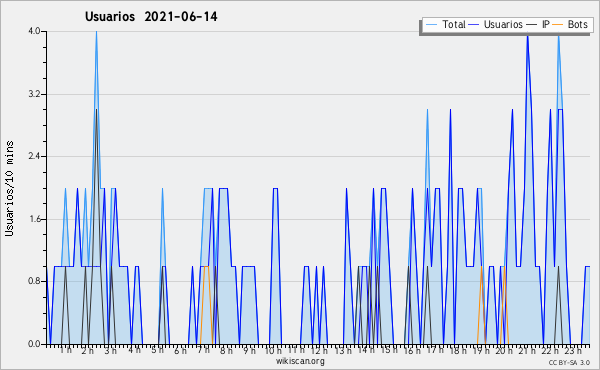Screen dimensions: 600x370
Task: Click the '13 h' x-axis label
Action: click(343, 351)
